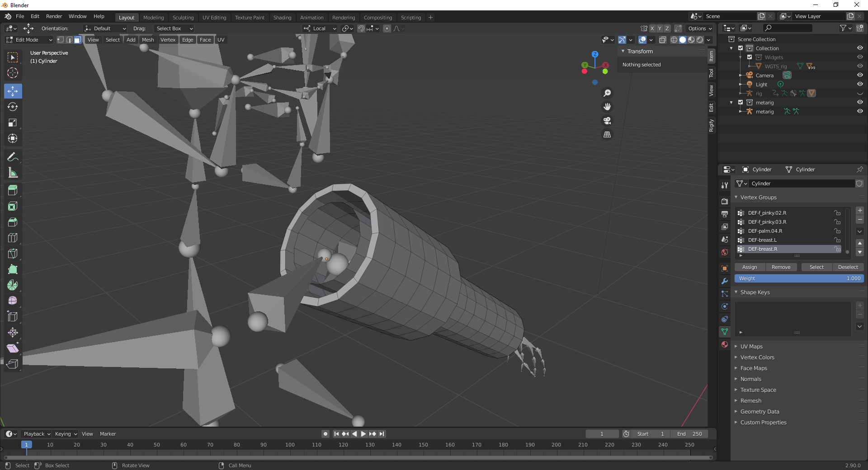This screenshot has height=470, width=868.
Task: Toggle proportional editing
Action: (387, 28)
